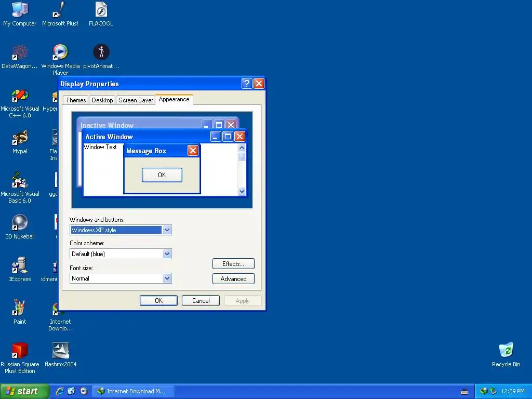Expand the Color scheme dropdown

click(x=167, y=254)
